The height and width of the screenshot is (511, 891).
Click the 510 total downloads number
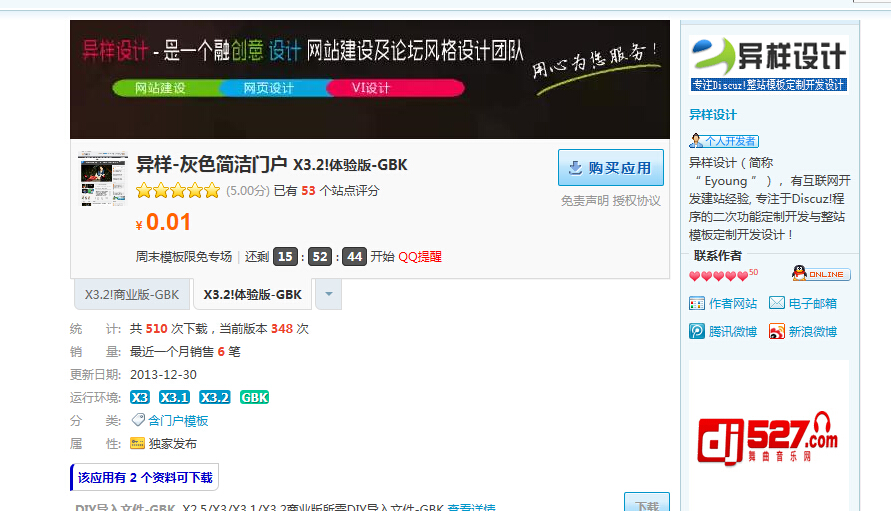point(156,329)
